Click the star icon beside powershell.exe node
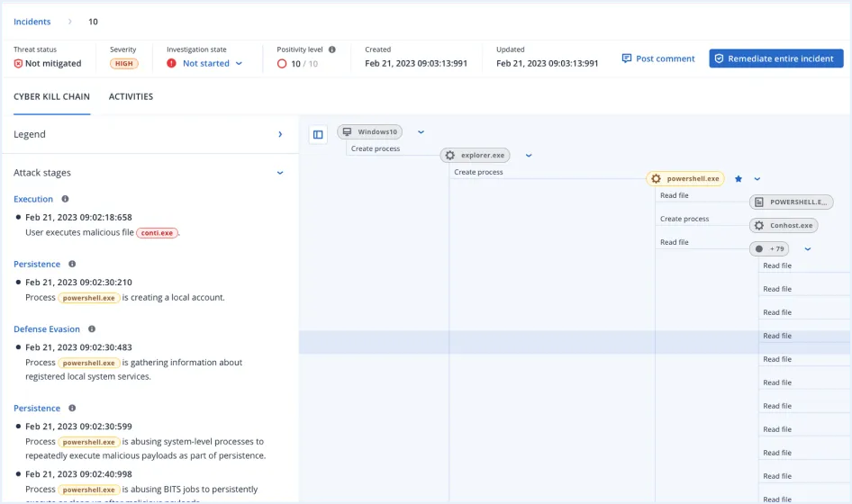 point(739,179)
